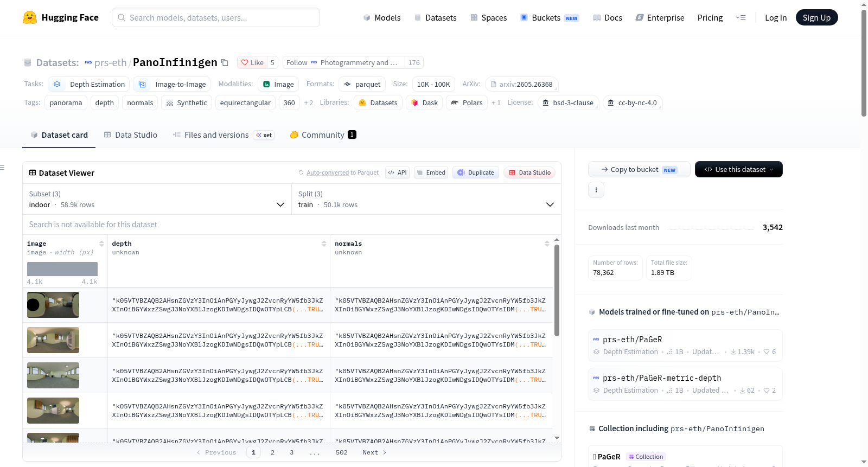Open the PaGeR collection link
This screenshot has height=467, width=868.
point(609,457)
